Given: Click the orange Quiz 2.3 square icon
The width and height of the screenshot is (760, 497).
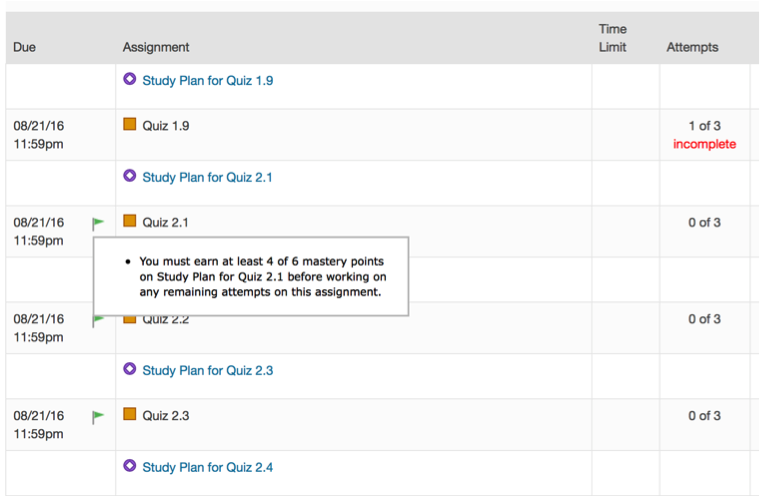Looking at the screenshot, I should (129, 414).
